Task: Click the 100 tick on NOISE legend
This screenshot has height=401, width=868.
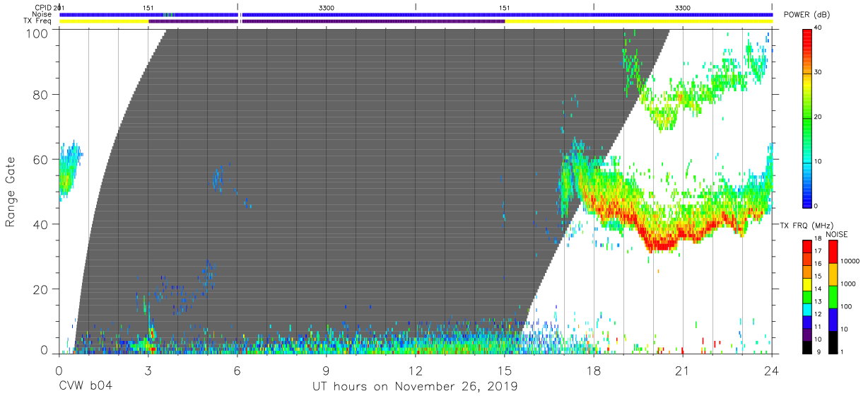Action: (846, 307)
